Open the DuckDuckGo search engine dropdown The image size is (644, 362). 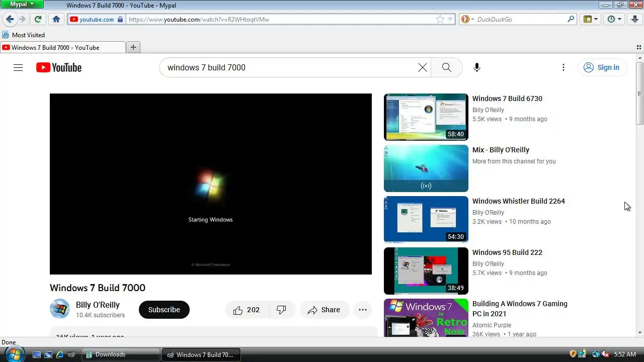pos(467,19)
